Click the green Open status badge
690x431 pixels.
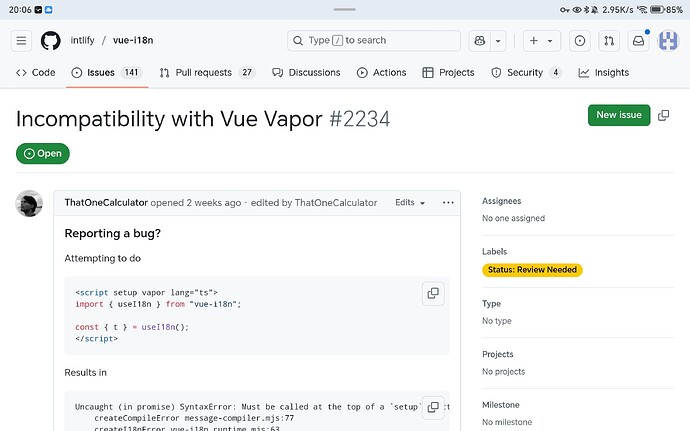43,153
